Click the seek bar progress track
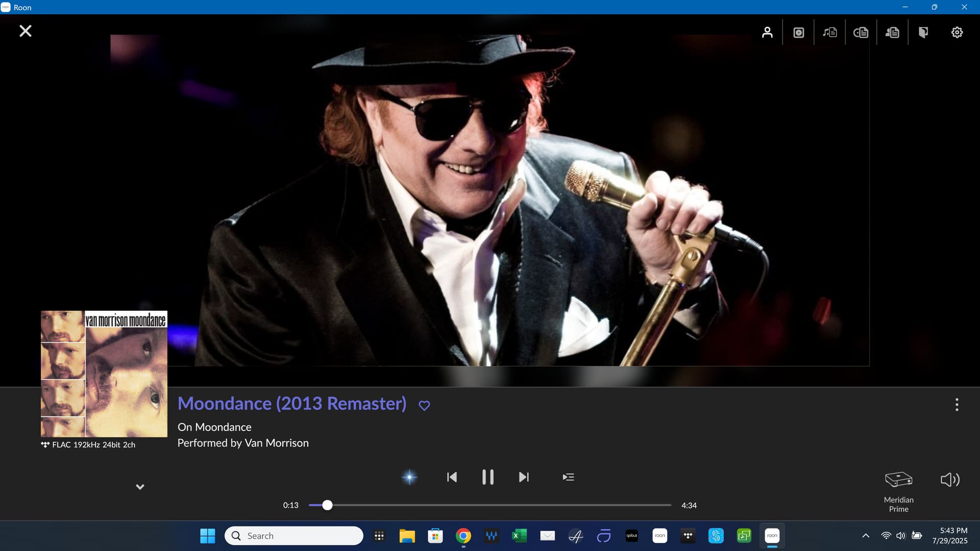980x551 pixels. pos(490,505)
